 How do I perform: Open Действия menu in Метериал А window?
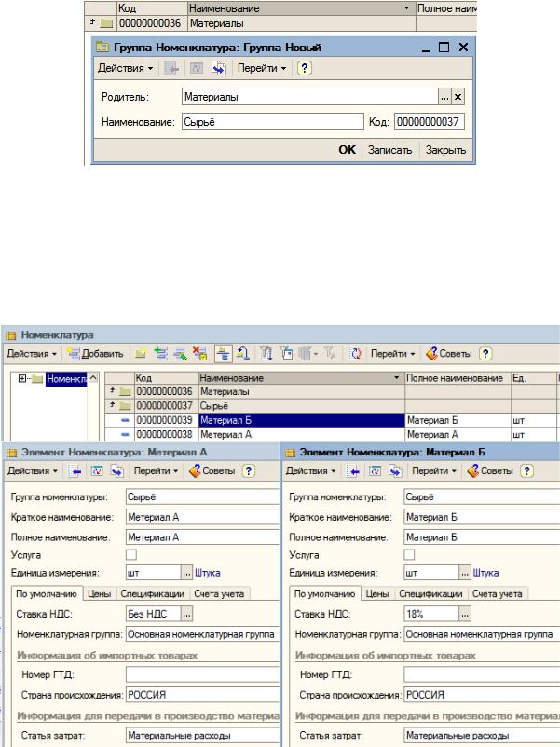point(33,470)
